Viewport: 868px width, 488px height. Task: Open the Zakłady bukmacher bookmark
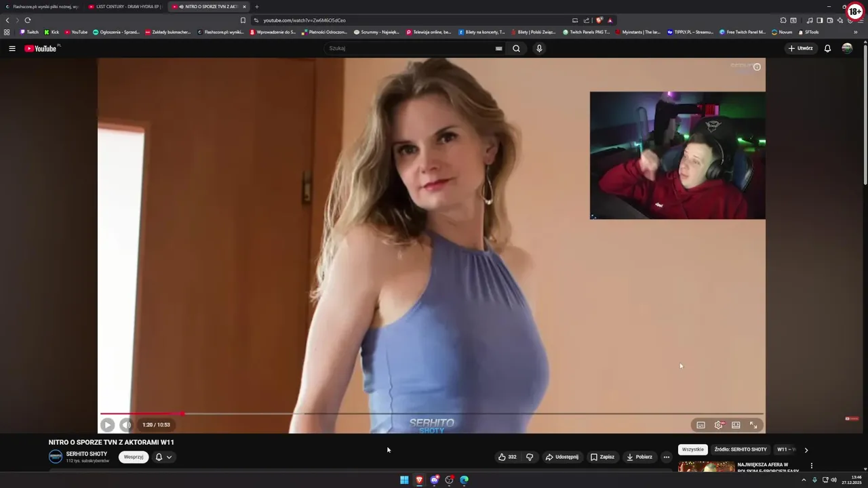tap(168, 32)
